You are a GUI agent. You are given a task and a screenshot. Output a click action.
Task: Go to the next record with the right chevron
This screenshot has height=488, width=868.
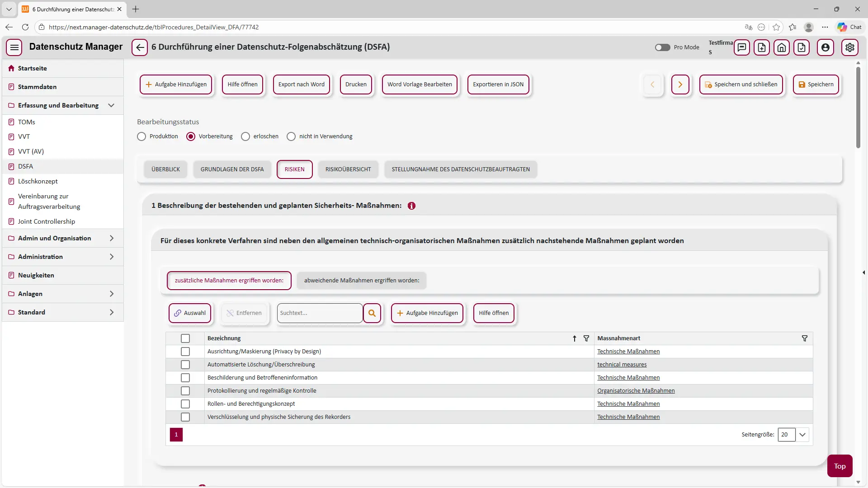point(680,84)
